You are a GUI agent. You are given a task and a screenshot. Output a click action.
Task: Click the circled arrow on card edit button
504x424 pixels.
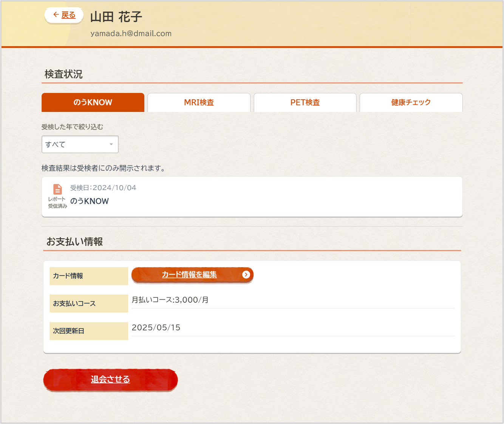[x=246, y=275]
